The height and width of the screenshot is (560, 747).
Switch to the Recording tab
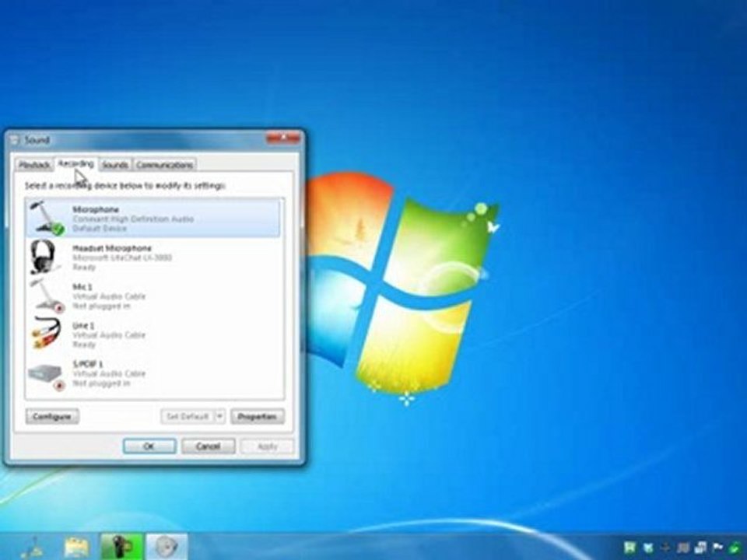[x=76, y=164]
